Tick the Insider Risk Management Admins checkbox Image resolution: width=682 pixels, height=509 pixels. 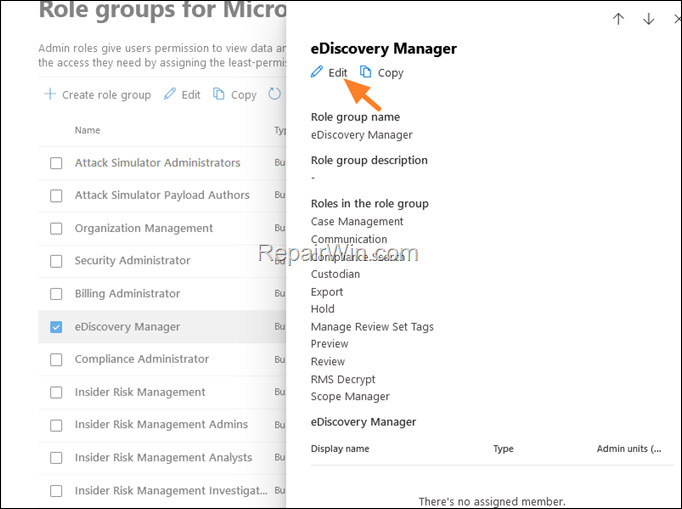[x=56, y=425]
